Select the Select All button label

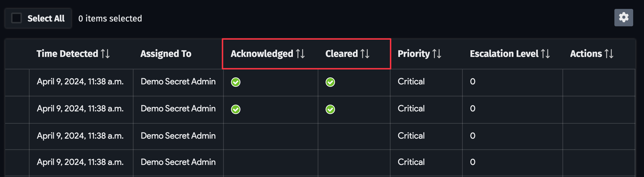click(46, 18)
